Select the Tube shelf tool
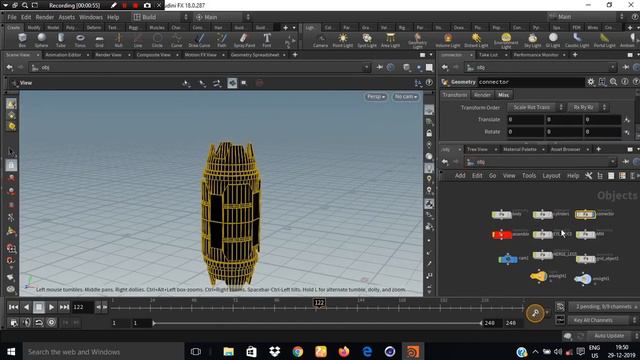The height and width of the screenshot is (360, 640). coord(60,40)
